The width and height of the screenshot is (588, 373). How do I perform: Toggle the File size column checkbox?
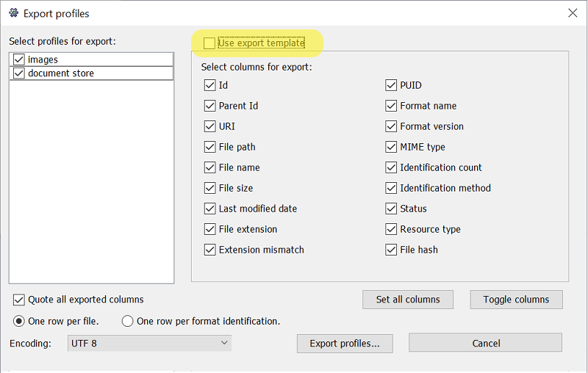click(x=210, y=188)
